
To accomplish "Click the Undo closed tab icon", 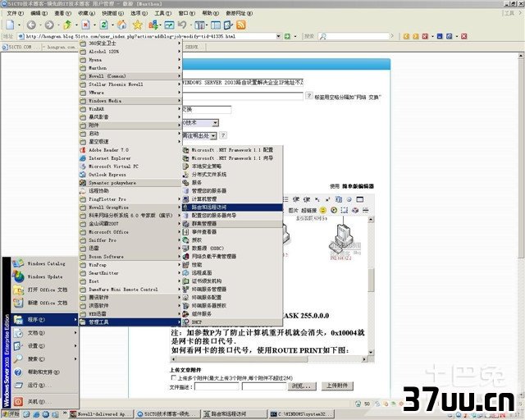I will [182, 25].
